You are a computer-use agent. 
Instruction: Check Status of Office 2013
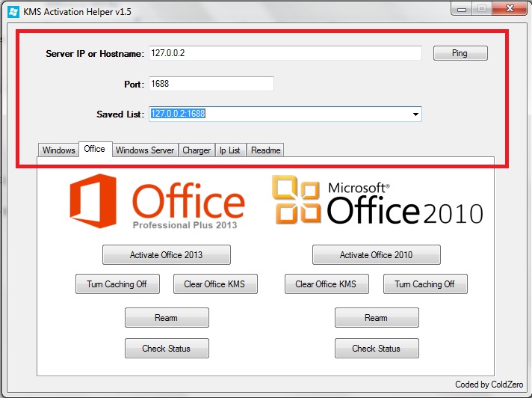[167, 348]
